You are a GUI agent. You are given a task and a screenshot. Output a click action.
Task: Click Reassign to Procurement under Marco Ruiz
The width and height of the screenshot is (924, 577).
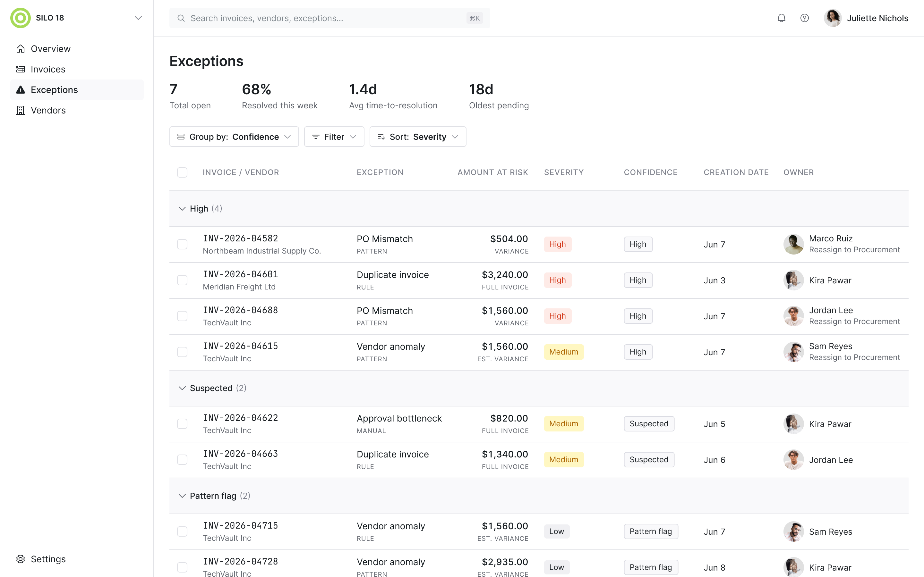point(854,250)
